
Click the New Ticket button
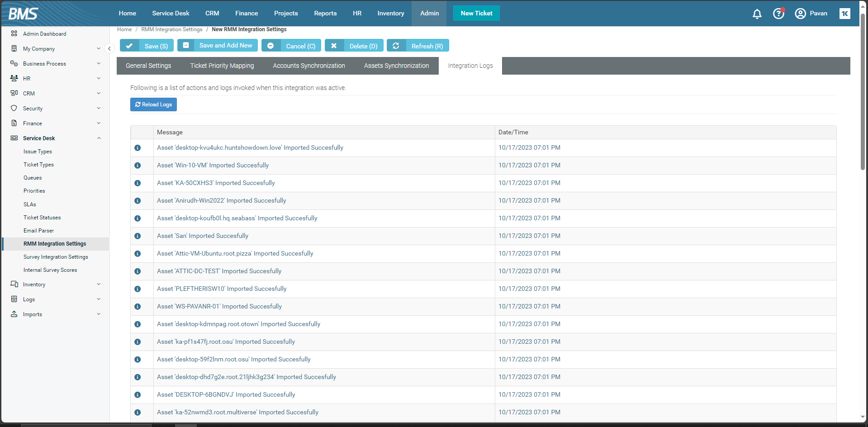476,13
